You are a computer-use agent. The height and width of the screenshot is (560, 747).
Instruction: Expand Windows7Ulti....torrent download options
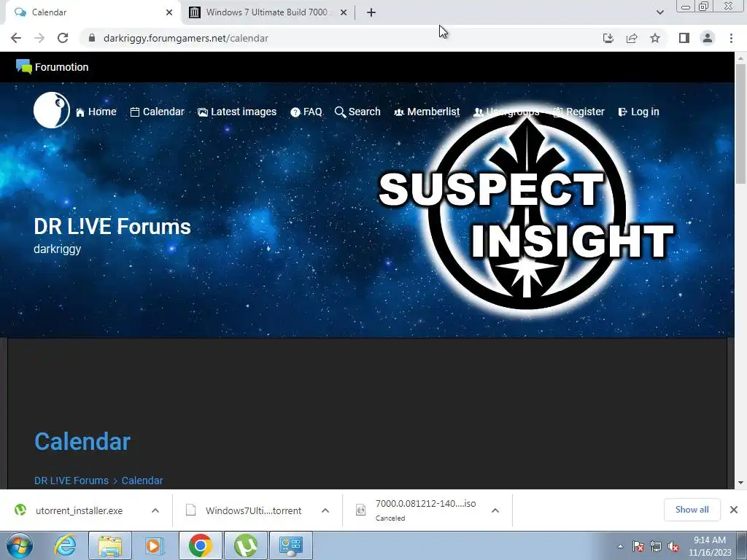[325, 510]
